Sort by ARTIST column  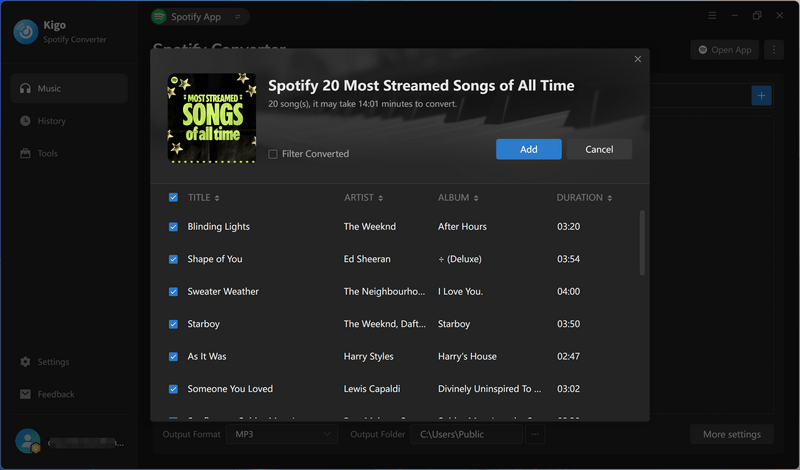[363, 197]
